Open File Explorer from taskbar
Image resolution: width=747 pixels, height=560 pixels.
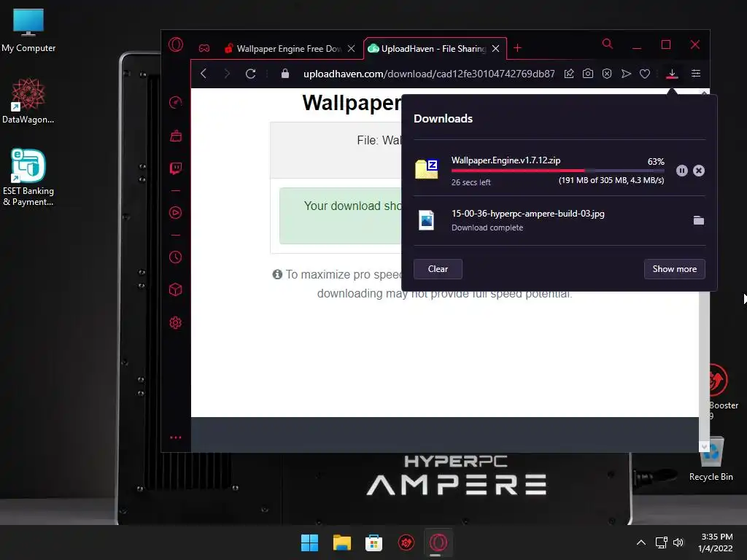(x=341, y=542)
